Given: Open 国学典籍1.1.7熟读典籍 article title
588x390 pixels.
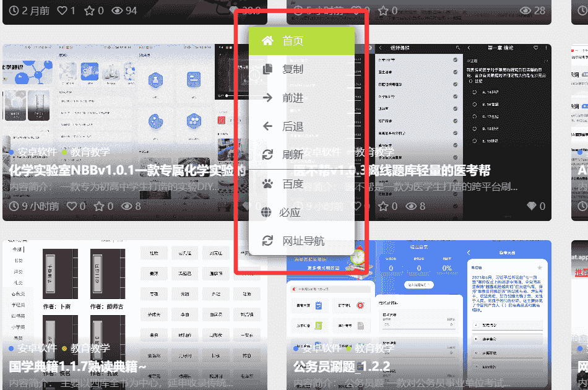Looking at the screenshot, I should coord(77,366).
